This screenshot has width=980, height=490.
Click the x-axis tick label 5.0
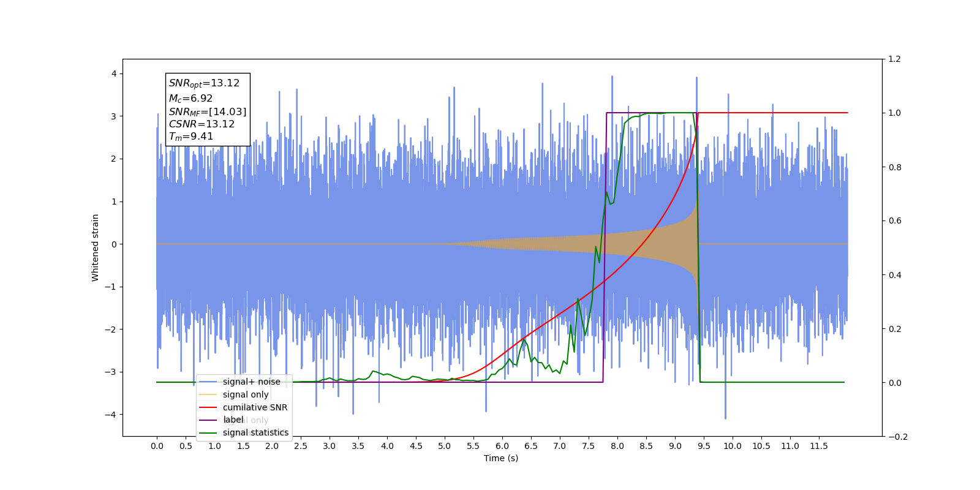pos(445,446)
